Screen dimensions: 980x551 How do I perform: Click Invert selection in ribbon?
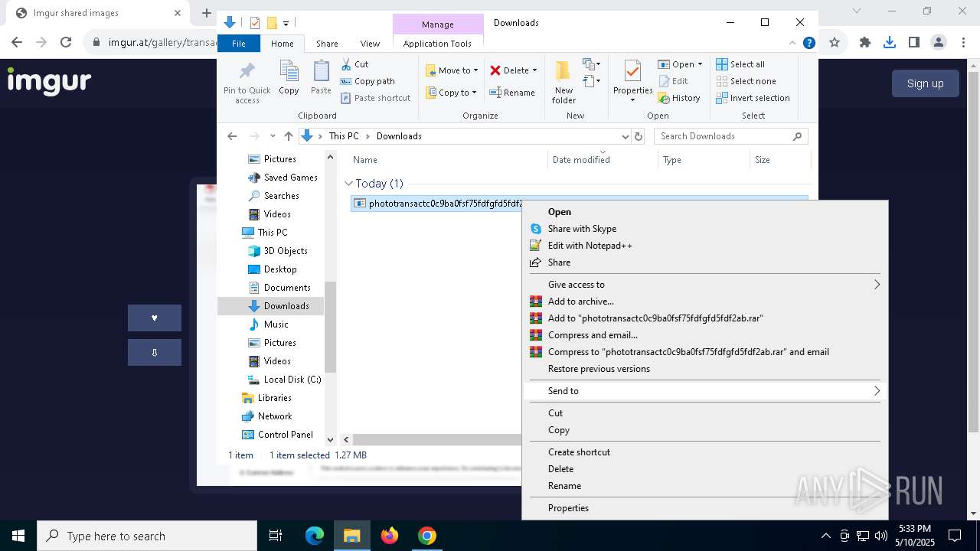(x=753, y=98)
